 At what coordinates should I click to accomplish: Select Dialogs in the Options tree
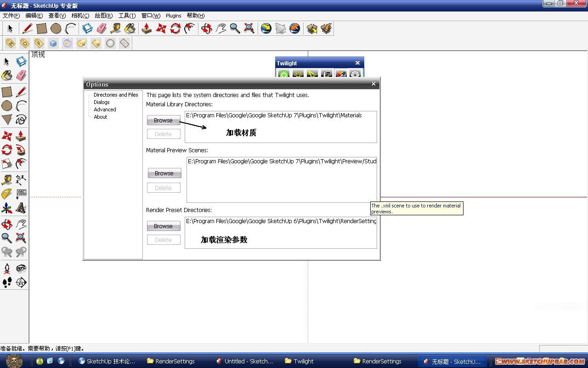(x=102, y=102)
